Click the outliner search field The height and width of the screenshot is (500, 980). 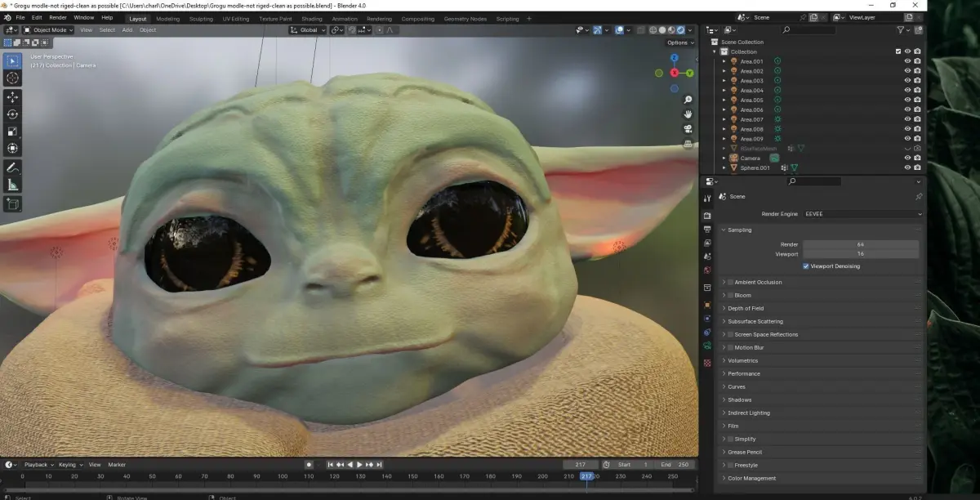click(x=808, y=30)
